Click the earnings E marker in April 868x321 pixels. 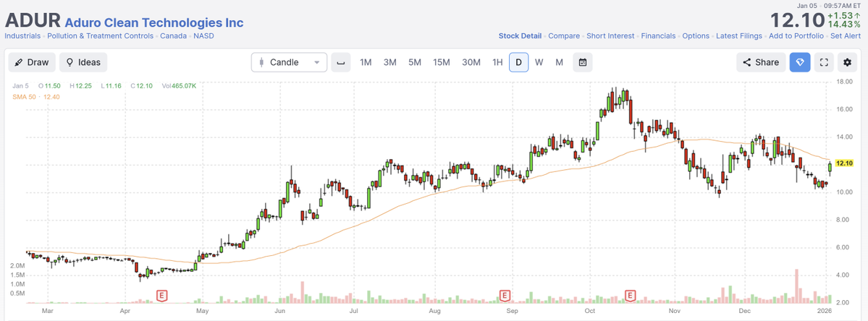pyautogui.click(x=162, y=296)
